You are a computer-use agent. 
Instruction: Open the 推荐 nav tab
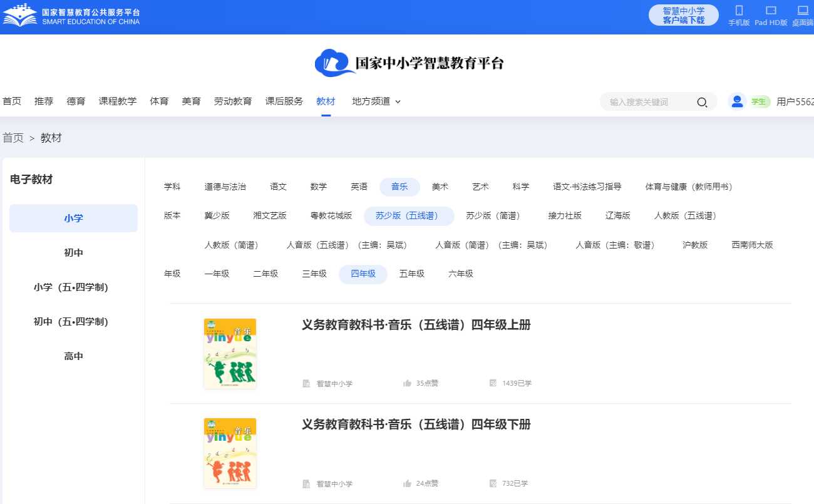point(44,101)
